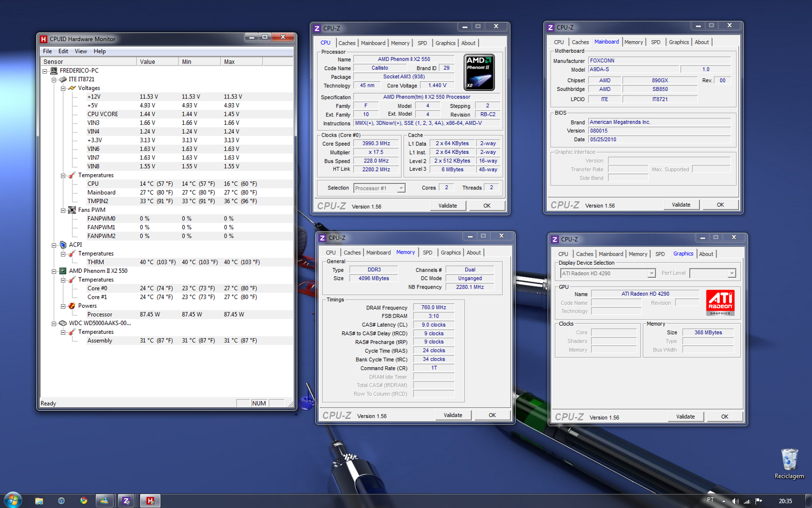Select the CPU-Z taskbar button
Screen dimensions: 812x508
126,501
